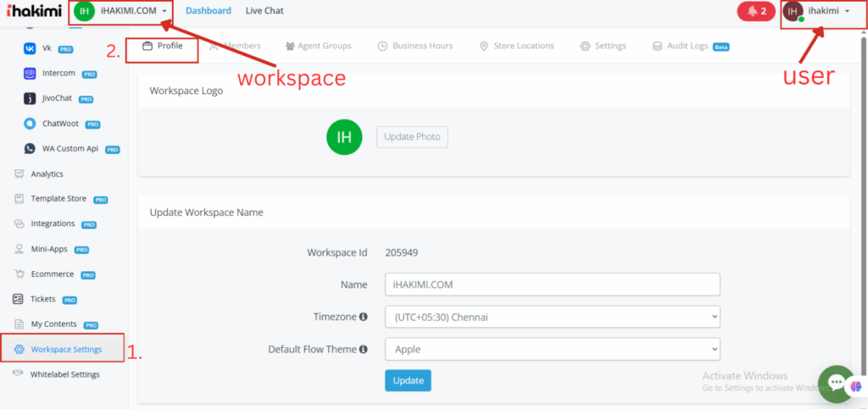
Task: Click the workspace Name input field
Action: pyautogui.click(x=551, y=285)
